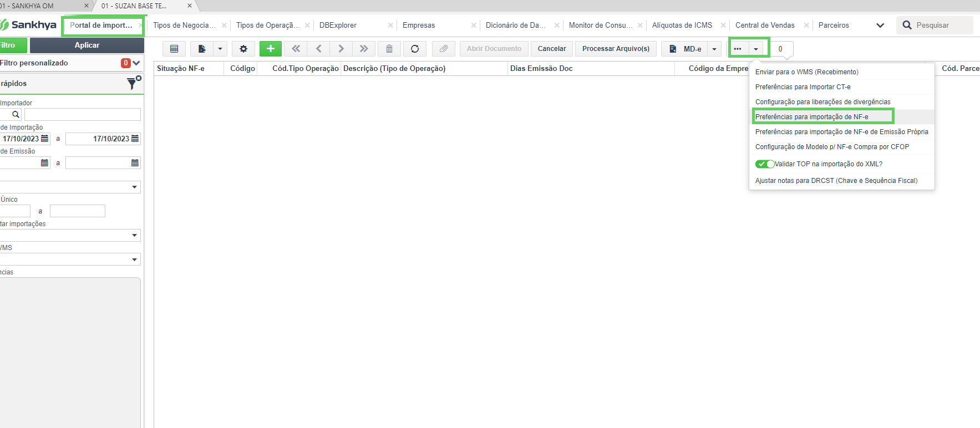Close the Central de Vendas tab
980x428 pixels.
tap(806, 26)
